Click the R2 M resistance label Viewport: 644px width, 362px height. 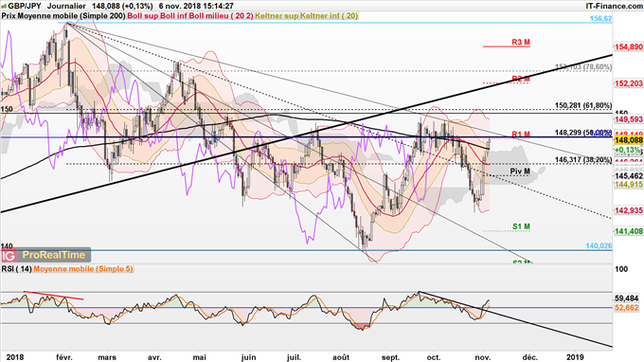521,79
